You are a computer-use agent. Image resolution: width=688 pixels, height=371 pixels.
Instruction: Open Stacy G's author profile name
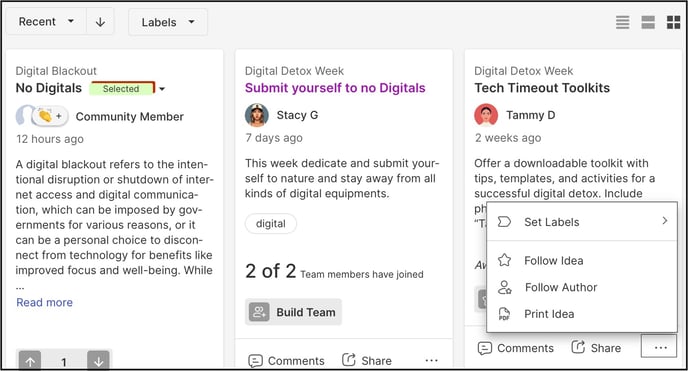tap(297, 115)
